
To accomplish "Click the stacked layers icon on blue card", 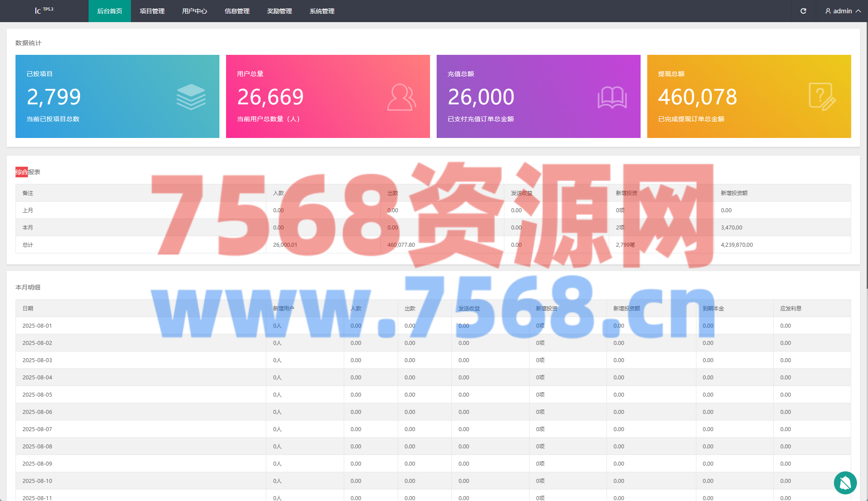I will pyautogui.click(x=191, y=97).
